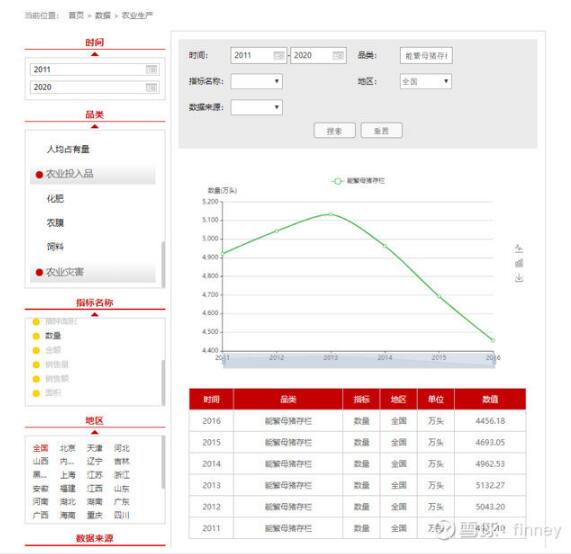Toggle 能繁母猪存栏 legend marker in chart
Screen dimensions: 571x554
tap(338, 181)
